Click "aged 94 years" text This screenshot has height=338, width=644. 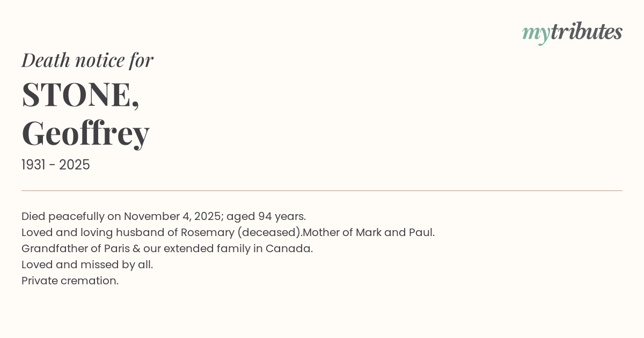click(266, 216)
